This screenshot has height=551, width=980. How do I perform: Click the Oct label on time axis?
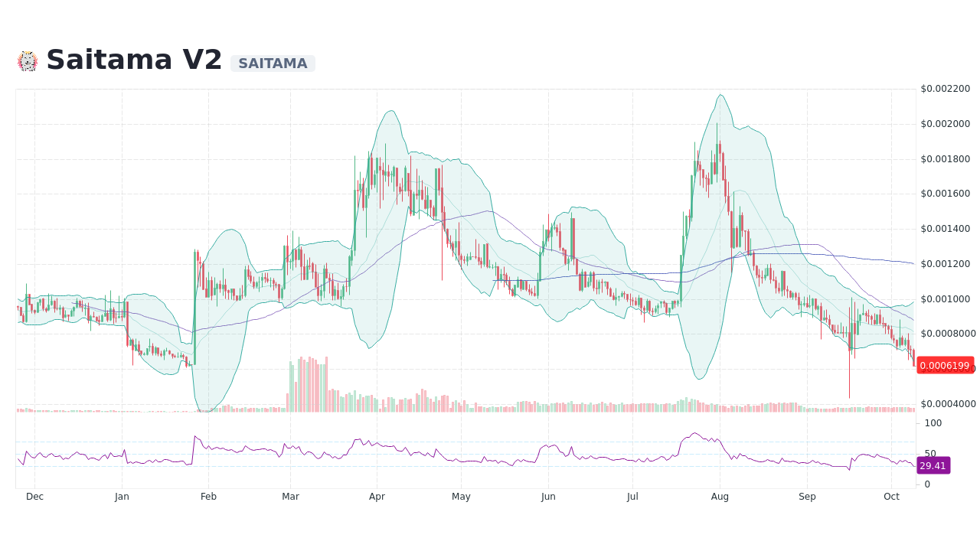891,497
